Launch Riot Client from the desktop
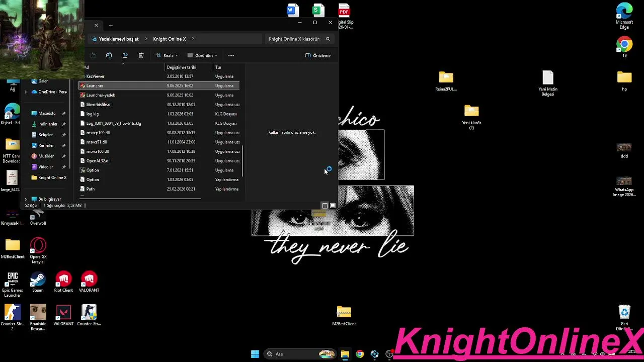Viewport: 644px width, 362px height. click(63, 282)
